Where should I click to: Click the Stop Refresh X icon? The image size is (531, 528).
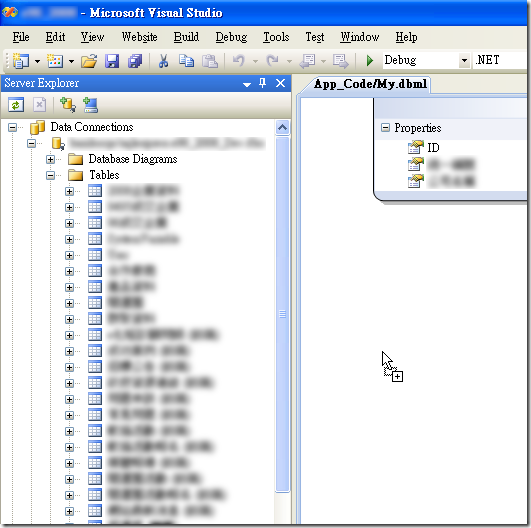[x=40, y=105]
